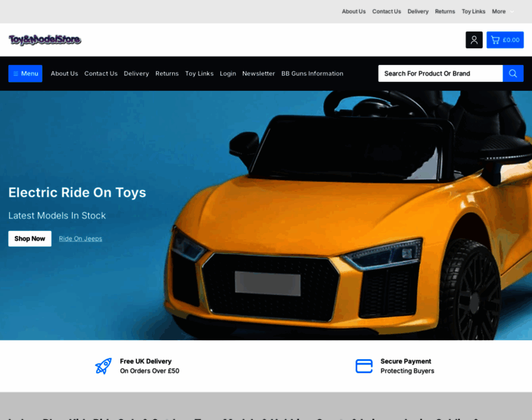Open About Us in top grey bar
Viewport: 532px width, 420px height.
[x=353, y=11]
